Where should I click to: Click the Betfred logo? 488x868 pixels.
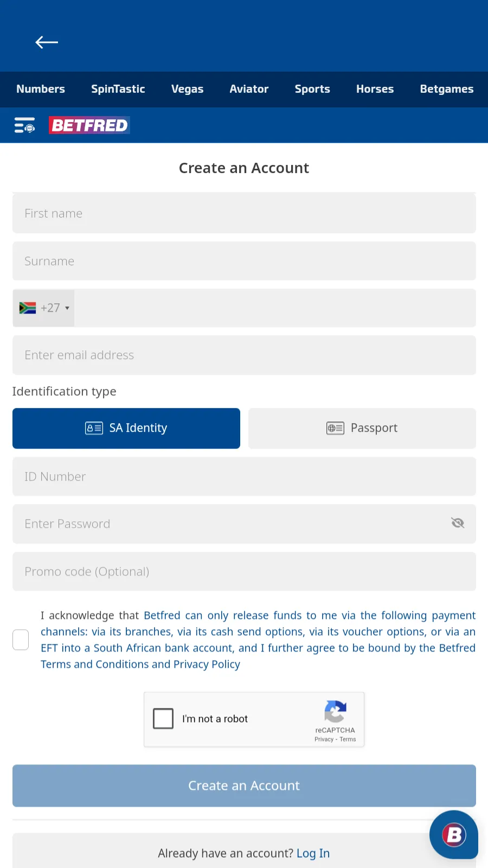[89, 125]
